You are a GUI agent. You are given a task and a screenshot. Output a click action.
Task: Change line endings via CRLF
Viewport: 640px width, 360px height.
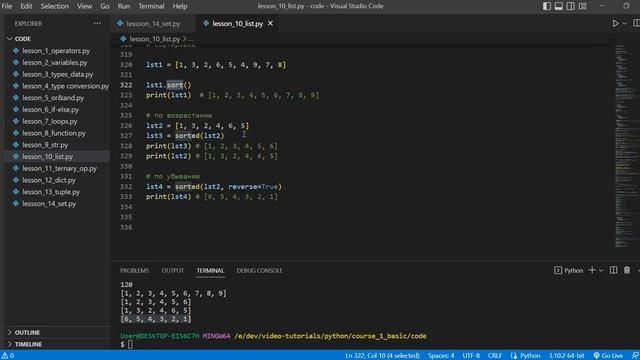(495, 356)
